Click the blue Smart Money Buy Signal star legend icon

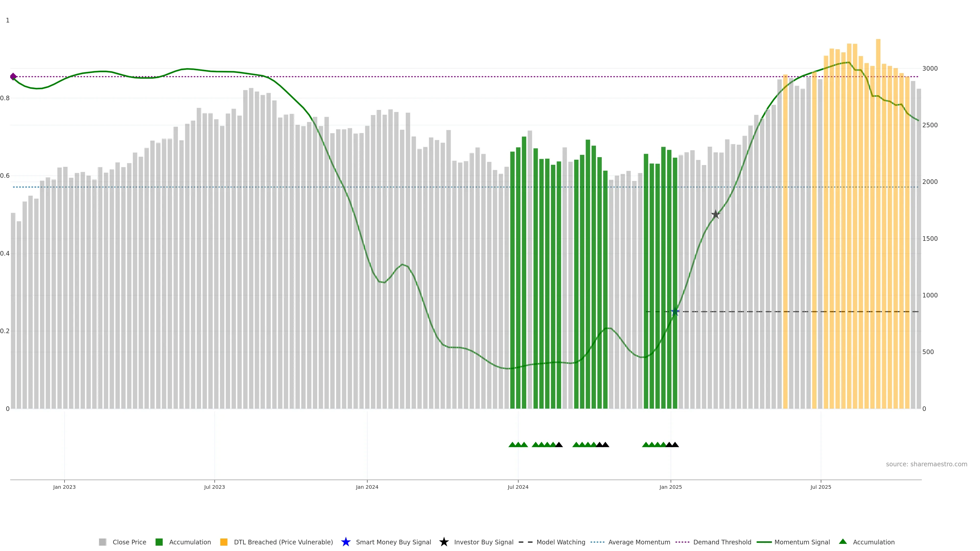346,542
